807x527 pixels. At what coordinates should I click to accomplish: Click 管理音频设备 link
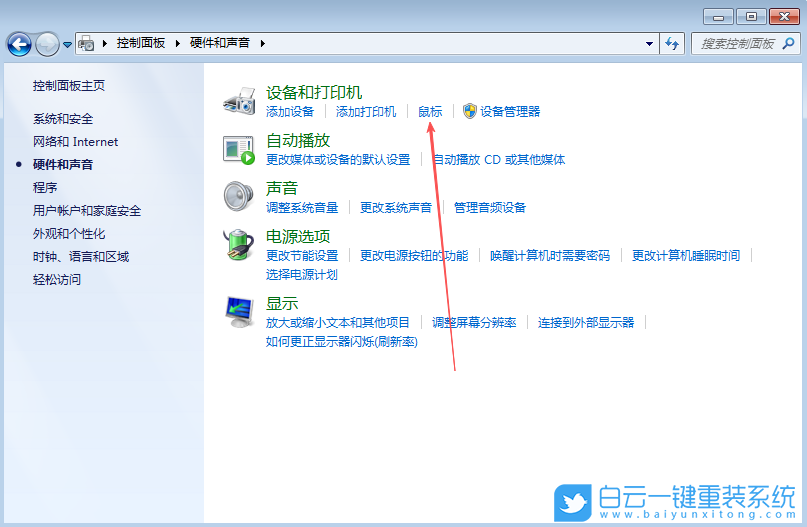[490, 207]
